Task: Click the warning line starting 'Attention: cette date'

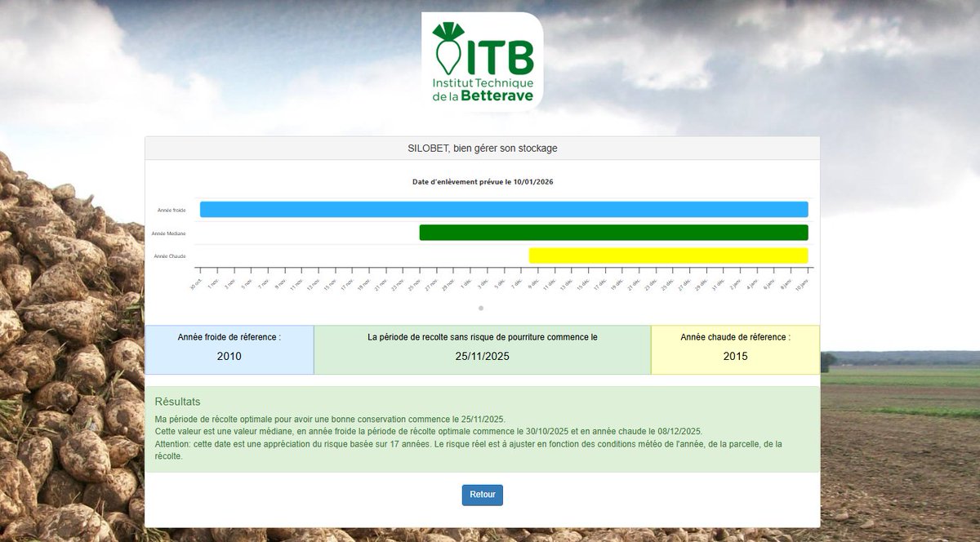Action: coord(469,451)
